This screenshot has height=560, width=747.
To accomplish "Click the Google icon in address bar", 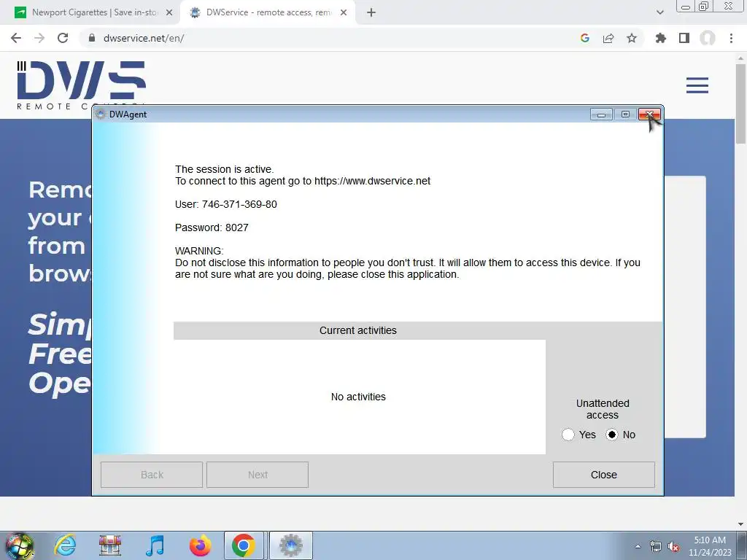I will tap(584, 38).
